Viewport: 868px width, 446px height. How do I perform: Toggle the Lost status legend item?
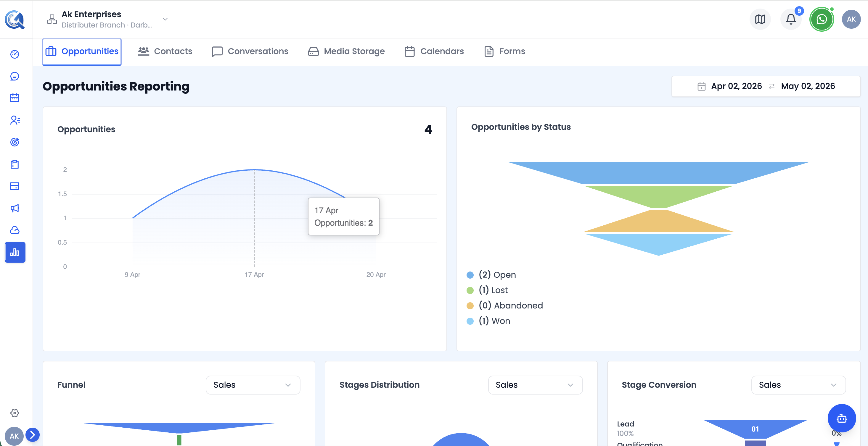pyautogui.click(x=487, y=290)
